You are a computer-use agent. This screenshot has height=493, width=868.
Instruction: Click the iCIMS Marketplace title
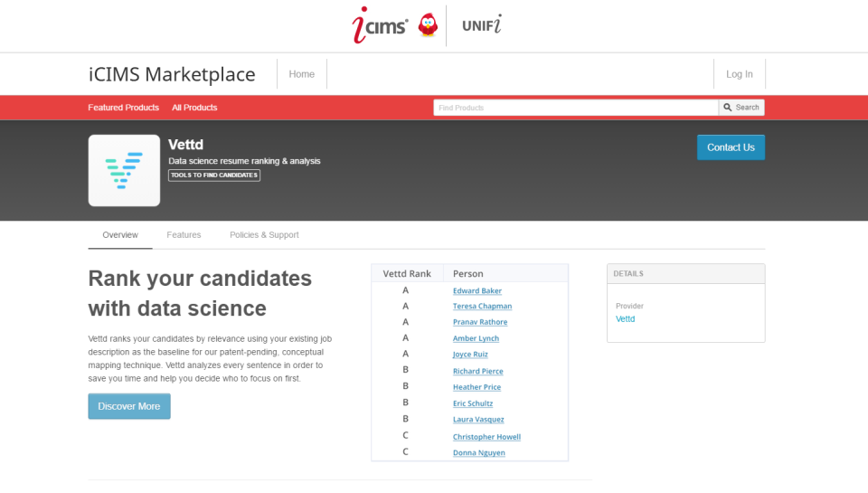(x=172, y=74)
